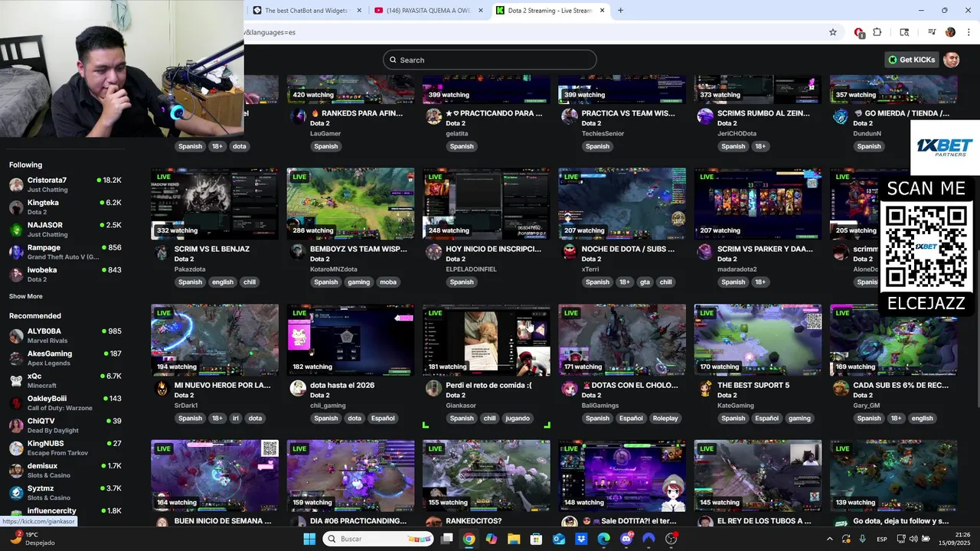
Task: Open demisux avatar in Recommended
Action: point(16,470)
